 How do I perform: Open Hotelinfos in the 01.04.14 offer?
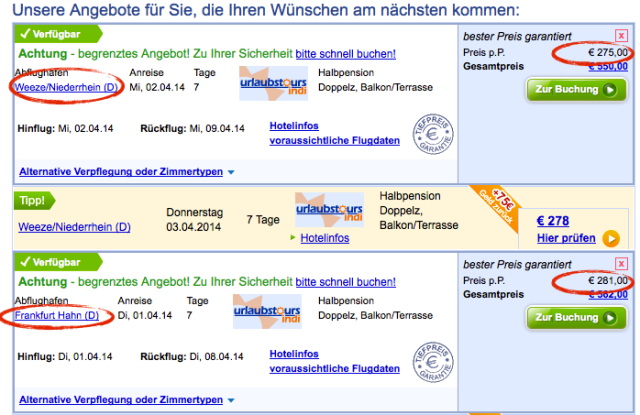[294, 354]
